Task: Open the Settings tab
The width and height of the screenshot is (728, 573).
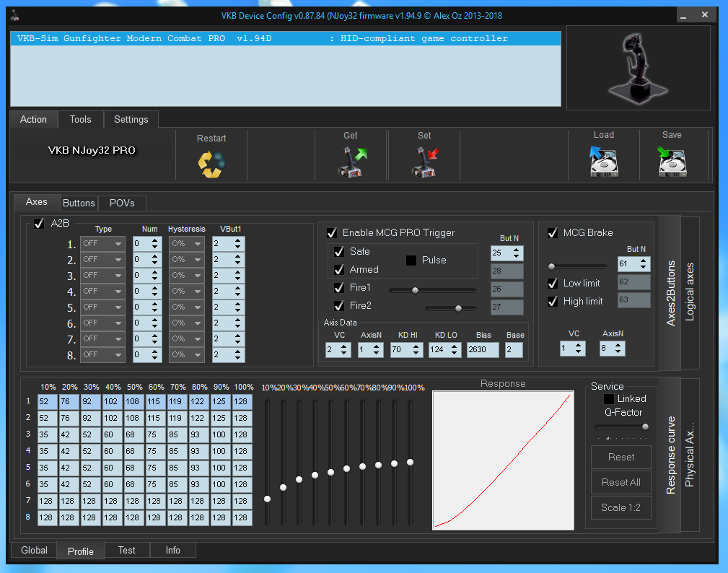Action: tap(131, 120)
